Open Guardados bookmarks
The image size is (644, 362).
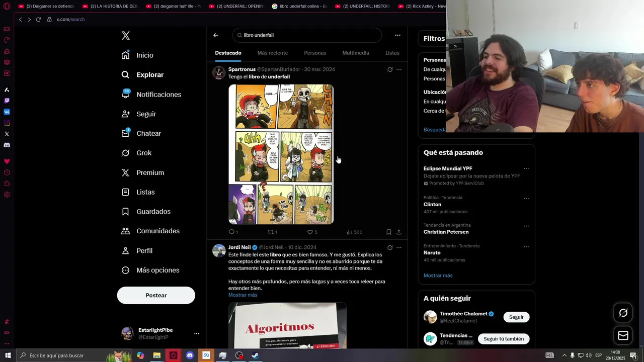point(146,212)
